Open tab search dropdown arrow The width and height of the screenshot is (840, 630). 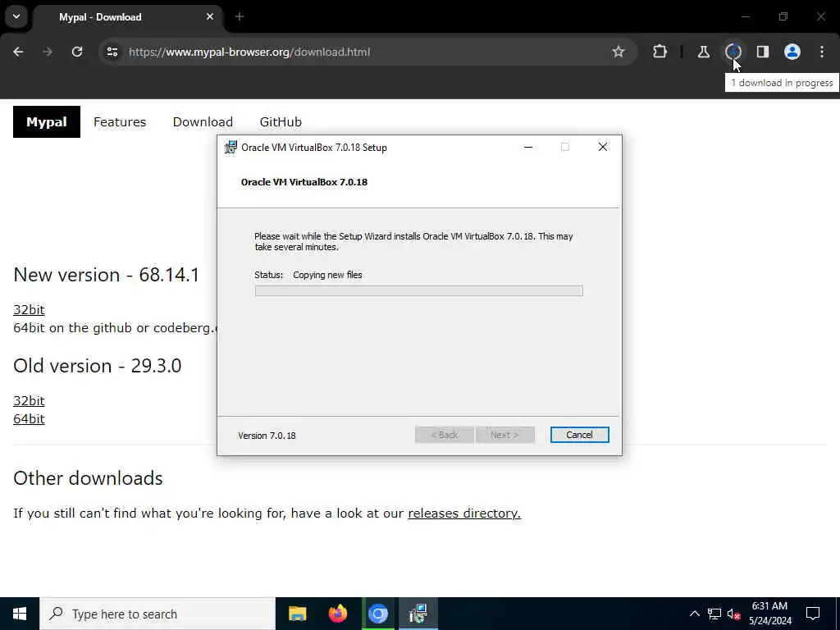[x=16, y=16]
